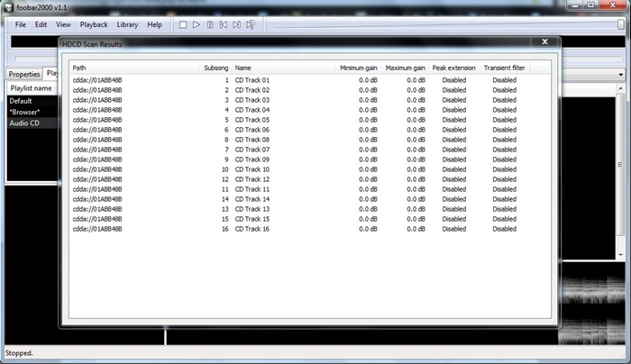This screenshot has height=364, width=631.
Task: Click the cdda path in CD Track 01 row
Action: pos(97,80)
